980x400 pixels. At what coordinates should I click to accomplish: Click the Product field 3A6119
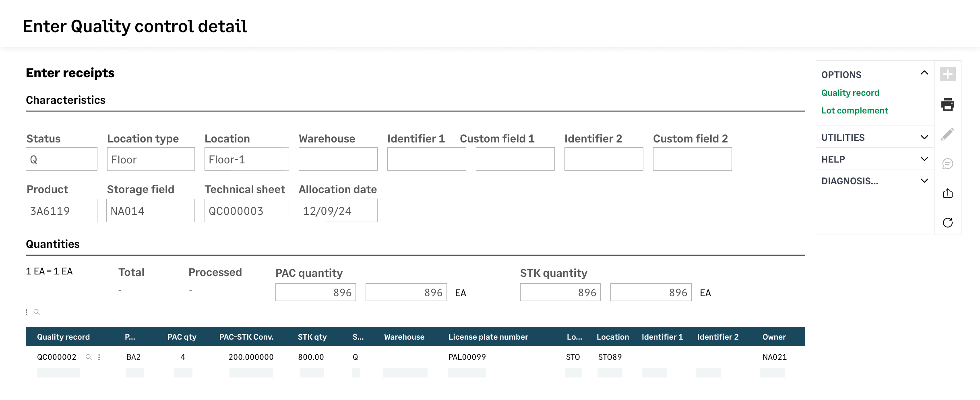pyautogui.click(x=62, y=210)
